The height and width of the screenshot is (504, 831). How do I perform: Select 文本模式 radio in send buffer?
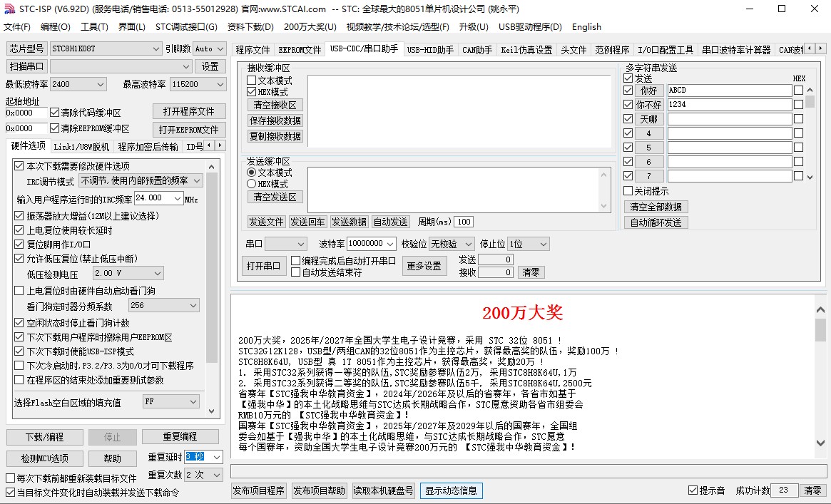(252, 173)
